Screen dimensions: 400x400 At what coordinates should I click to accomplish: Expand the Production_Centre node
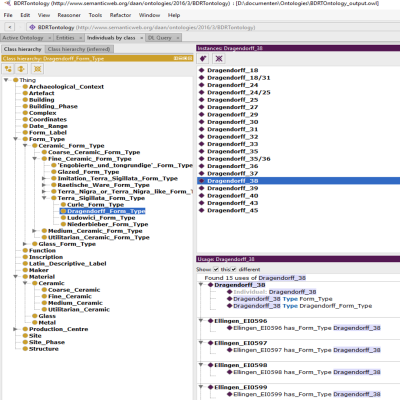pyautogui.click(x=15, y=329)
